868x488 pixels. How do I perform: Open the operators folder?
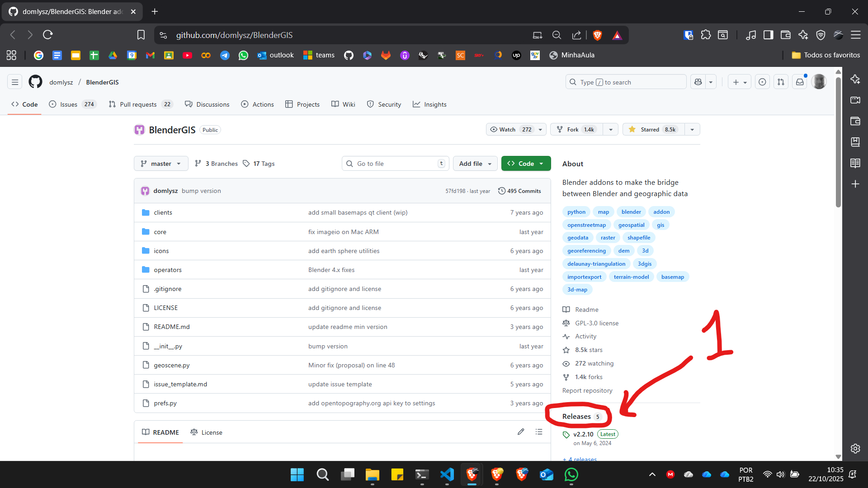point(167,270)
